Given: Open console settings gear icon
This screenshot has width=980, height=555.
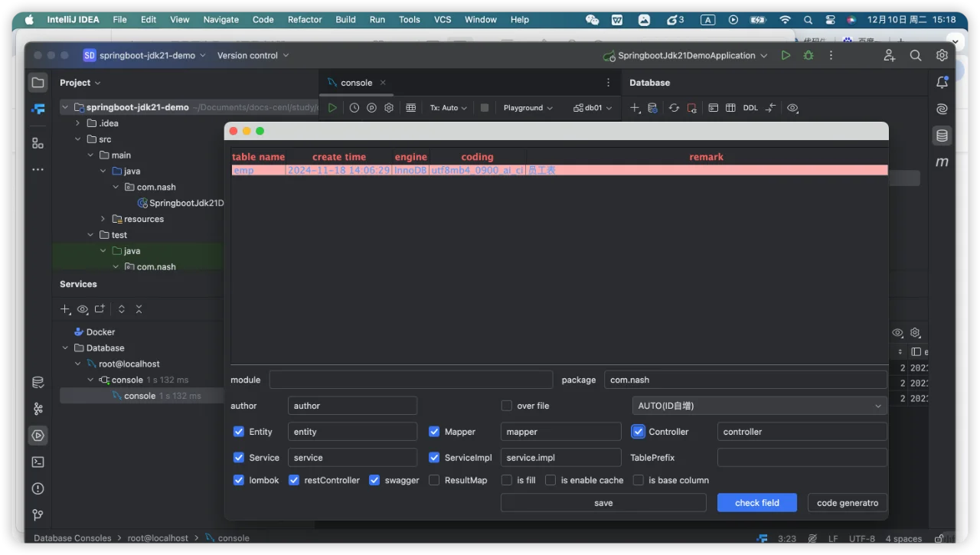Looking at the screenshot, I should (389, 108).
